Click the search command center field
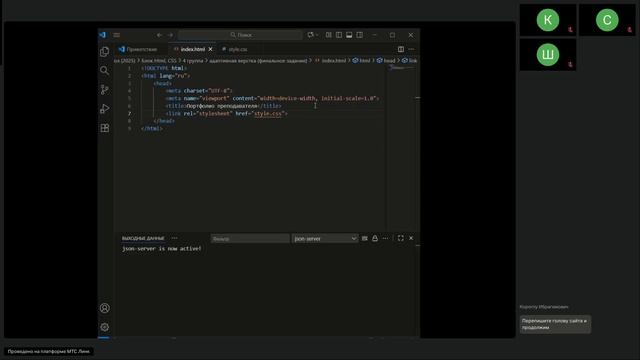The width and height of the screenshot is (640, 360). [240, 35]
